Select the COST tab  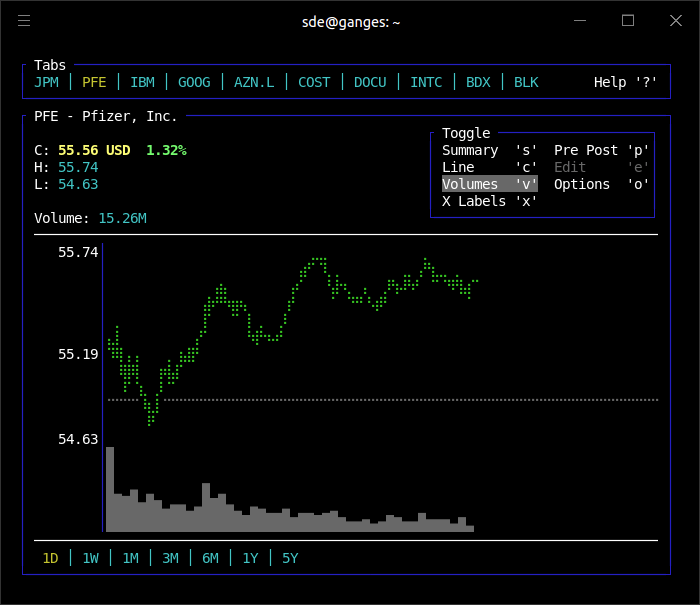tap(314, 83)
